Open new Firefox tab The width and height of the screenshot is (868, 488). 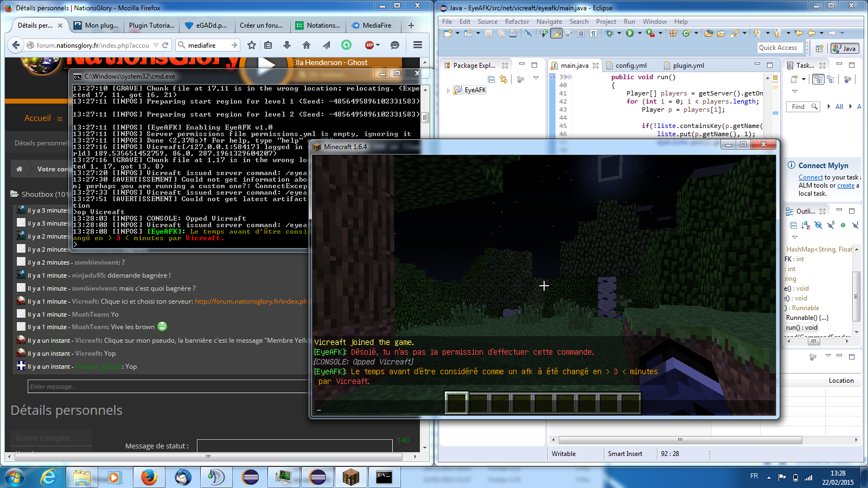coord(411,25)
